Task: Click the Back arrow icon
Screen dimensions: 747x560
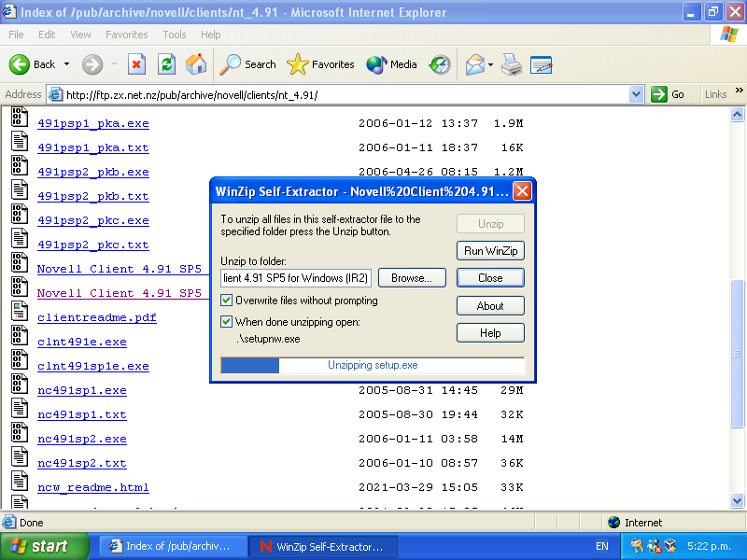Action: 20,64
